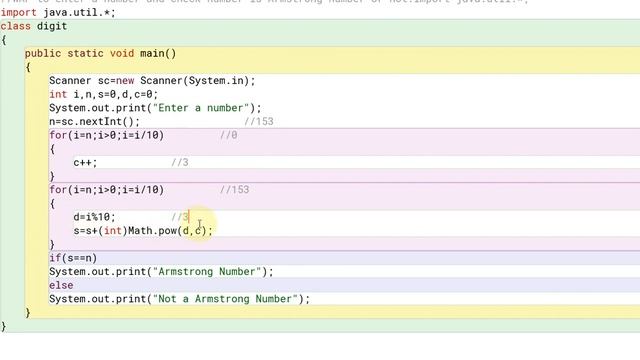Click the 'class digit' declaration line
640x360 pixels.
[33, 26]
